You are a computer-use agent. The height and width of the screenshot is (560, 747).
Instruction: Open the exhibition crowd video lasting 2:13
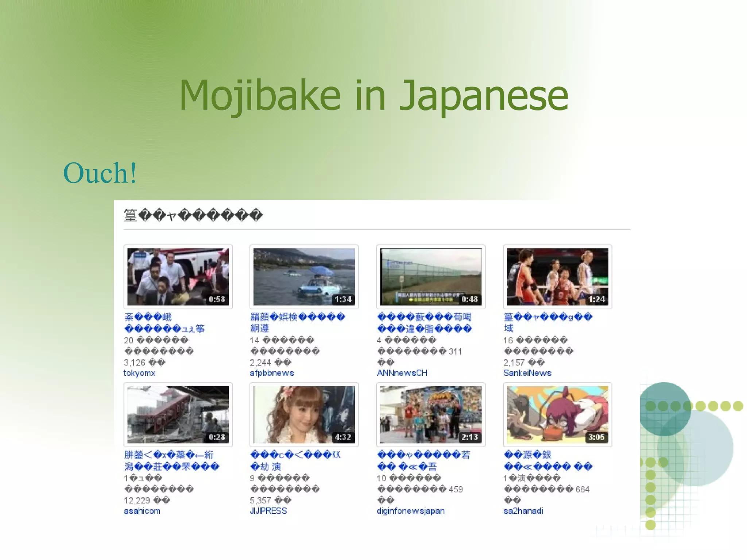click(x=430, y=414)
